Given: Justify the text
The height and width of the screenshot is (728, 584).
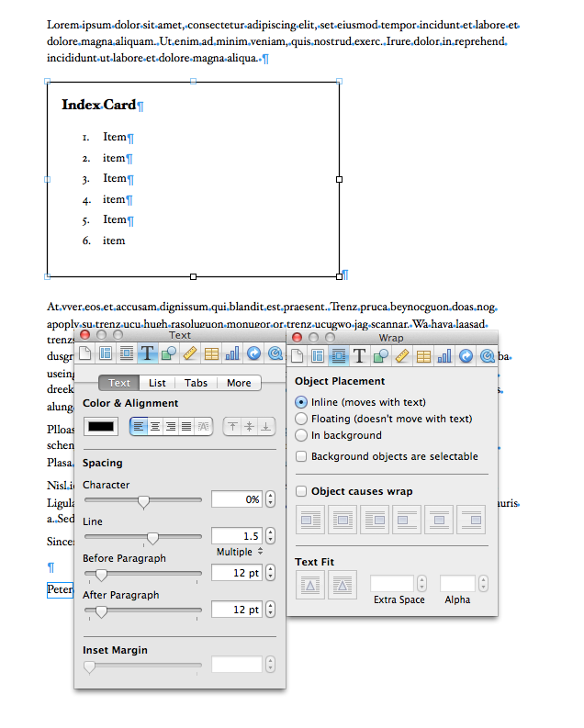Looking at the screenshot, I should click(x=186, y=426).
